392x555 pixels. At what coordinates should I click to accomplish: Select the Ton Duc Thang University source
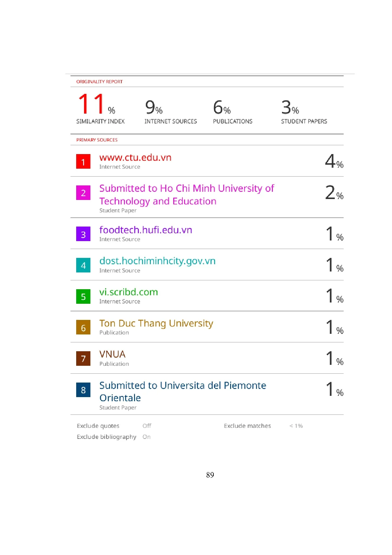pos(156,323)
